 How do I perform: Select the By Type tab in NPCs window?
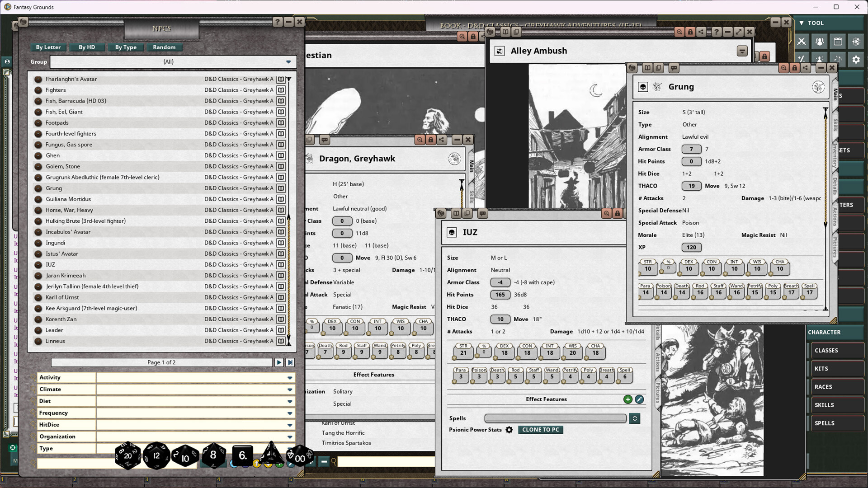[x=126, y=47]
